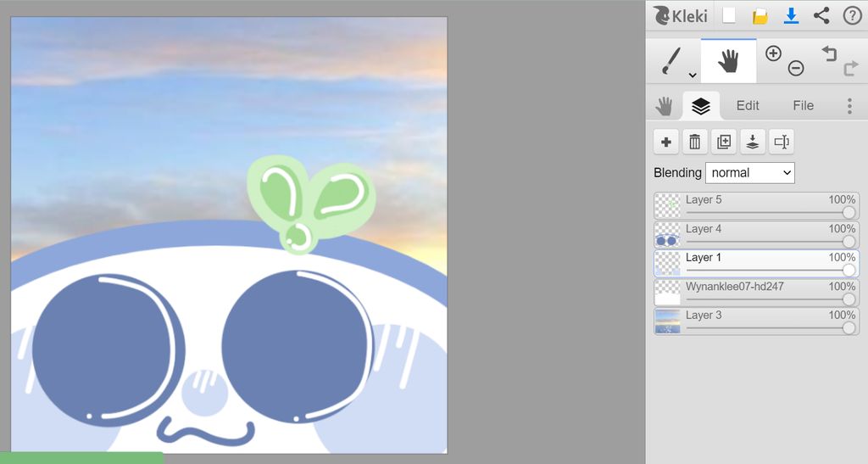Open the File tab
This screenshot has height=464, width=868.
803,106
